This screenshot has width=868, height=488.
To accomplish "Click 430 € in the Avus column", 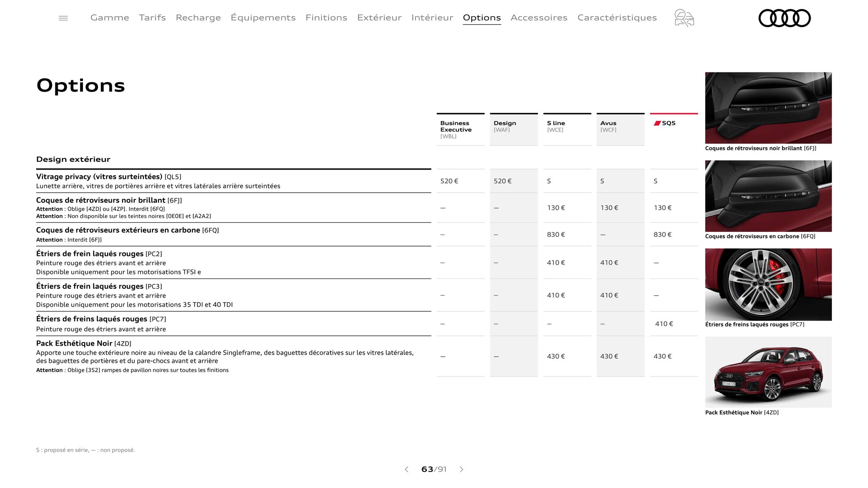I will click(609, 356).
